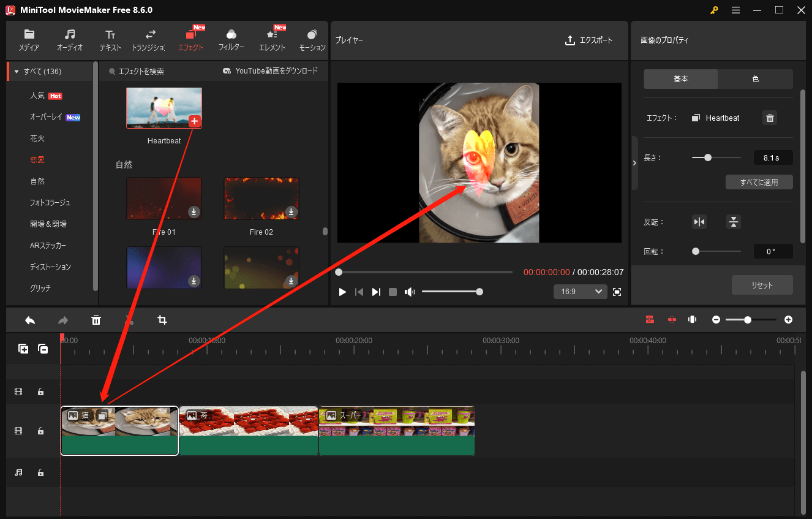
Task: Click the redo arrow icon
Action: coord(62,319)
